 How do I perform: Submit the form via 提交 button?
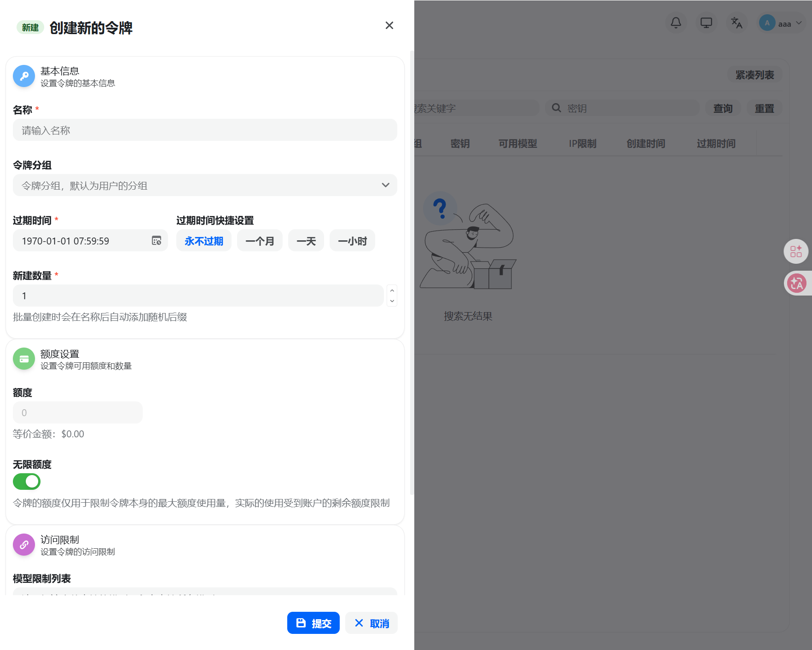point(313,622)
